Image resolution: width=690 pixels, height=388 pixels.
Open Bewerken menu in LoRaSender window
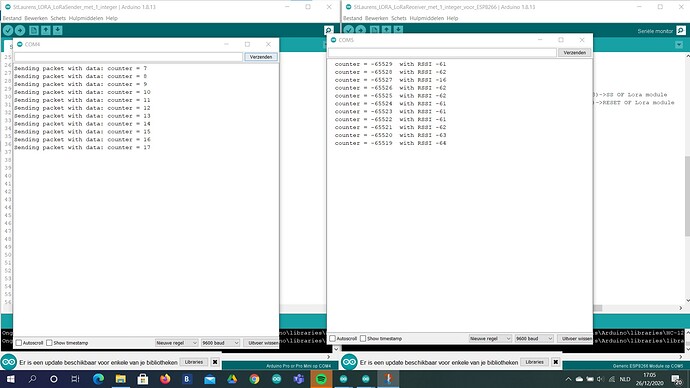(36, 18)
